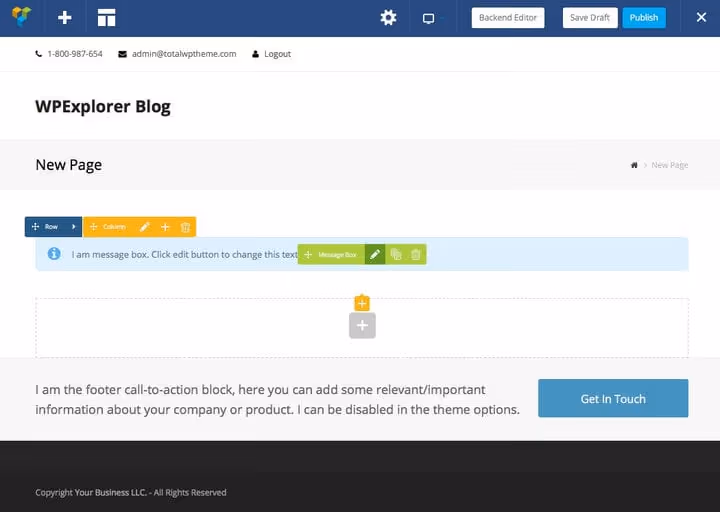This screenshot has height=512, width=720.
Task: Click the orange append-to-column plus icon
Action: (362, 303)
